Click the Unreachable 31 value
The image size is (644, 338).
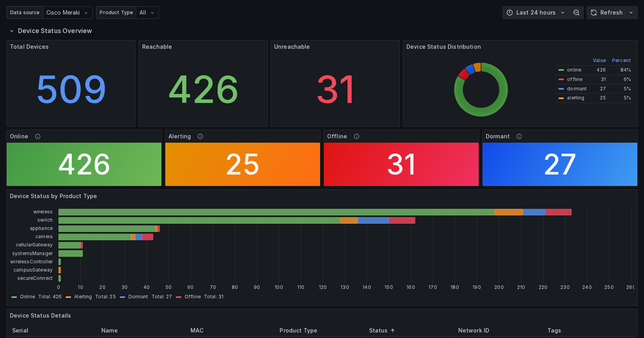[x=335, y=90]
